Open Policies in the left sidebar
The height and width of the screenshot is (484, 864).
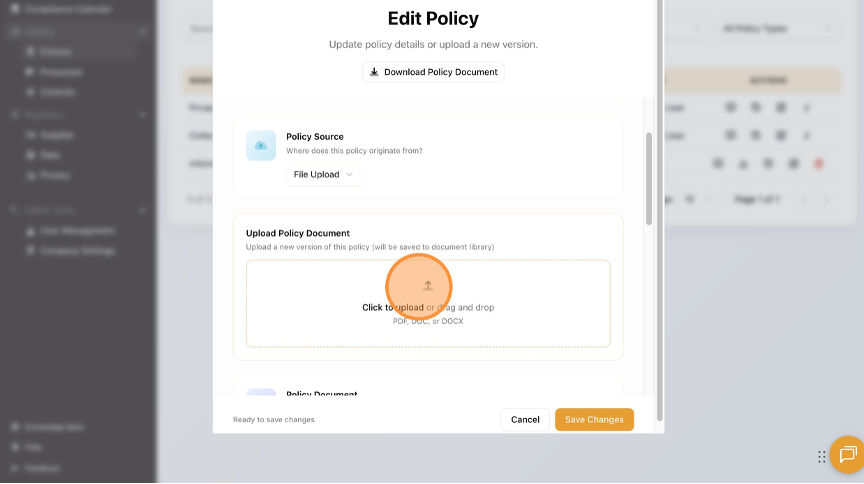tap(57, 51)
